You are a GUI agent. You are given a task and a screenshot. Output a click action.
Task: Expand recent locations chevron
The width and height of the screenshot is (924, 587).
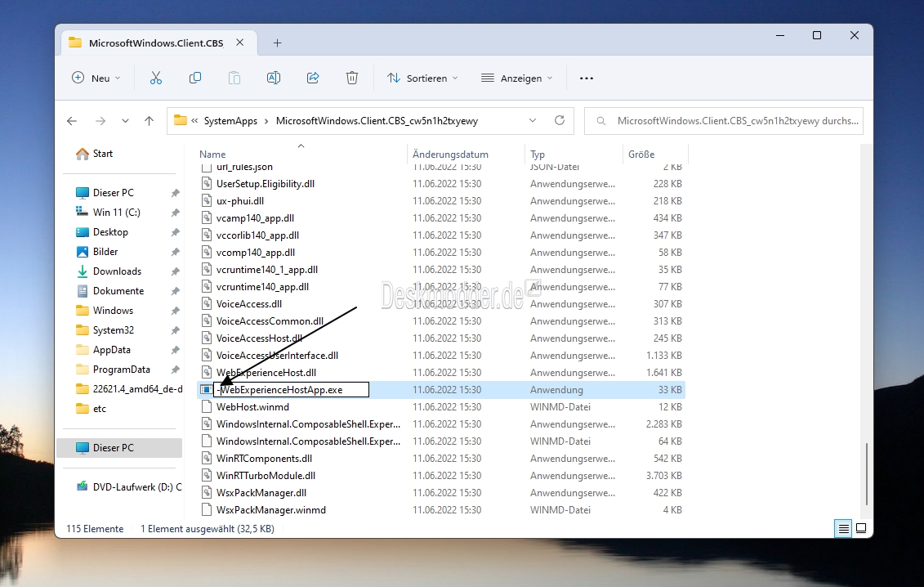click(125, 121)
